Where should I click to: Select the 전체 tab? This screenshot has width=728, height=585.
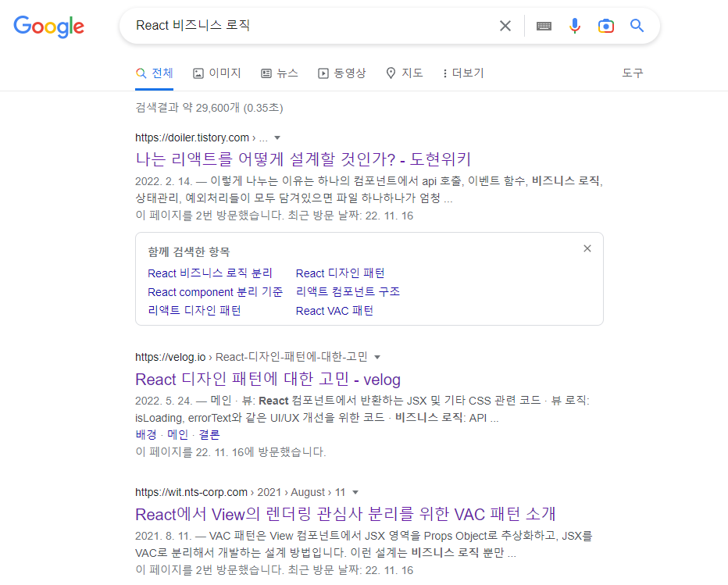[154, 73]
